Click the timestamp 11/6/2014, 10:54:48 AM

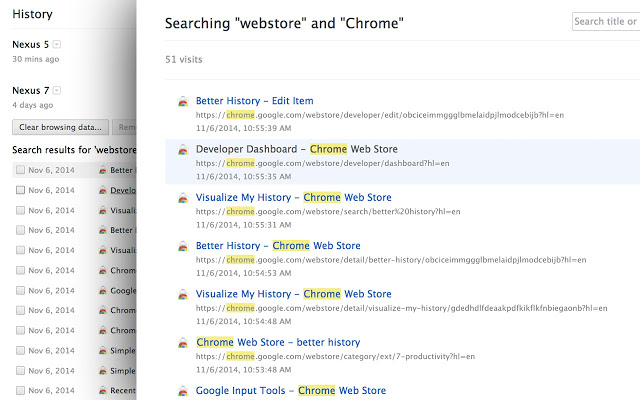coord(244,322)
